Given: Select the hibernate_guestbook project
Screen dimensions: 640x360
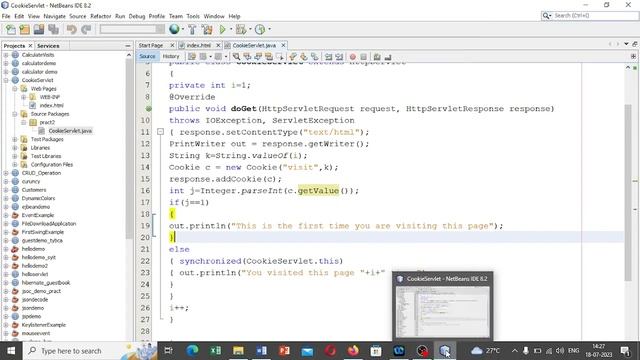Looking at the screenshot, I should tap(46, 282).
